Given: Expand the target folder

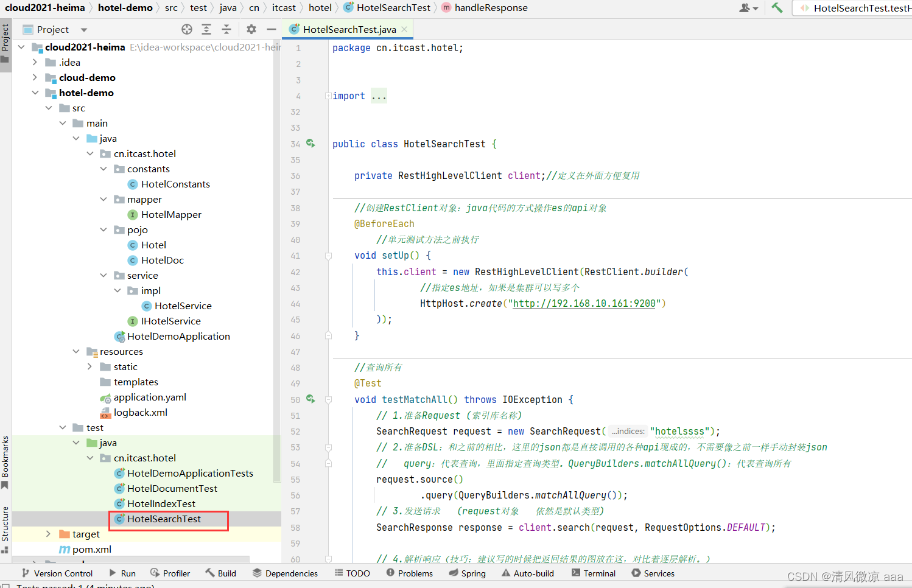Looking at the screenshot, I should [x=48, y=534].
